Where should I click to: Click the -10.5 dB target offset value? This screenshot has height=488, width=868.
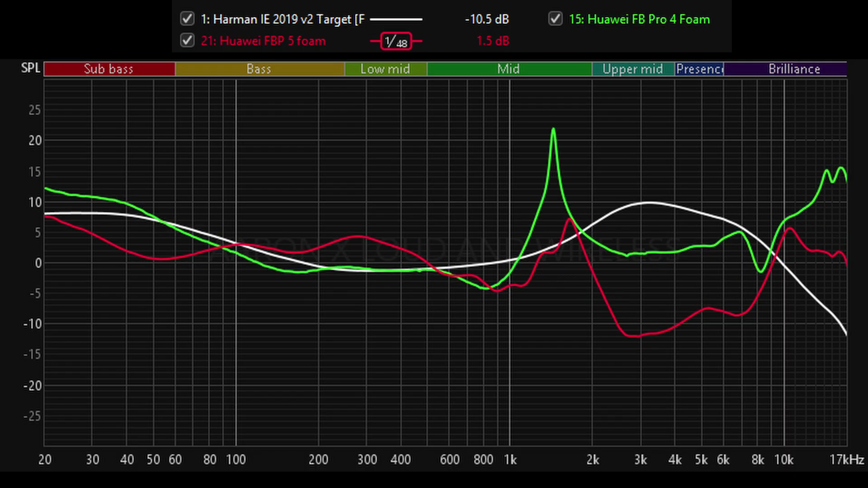(487, 19)
